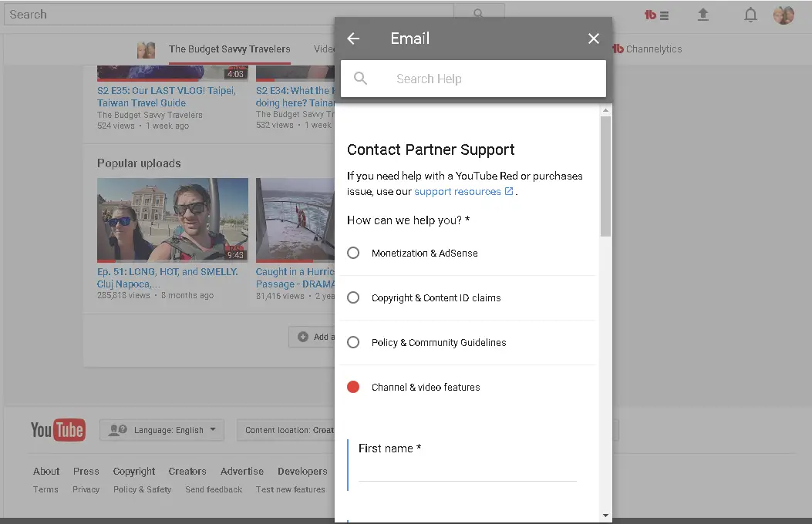812x524 pixels.
Task: Open the Caught in a Hurricane Passage title
Action: pyautogui.click(x=295, y=277)
